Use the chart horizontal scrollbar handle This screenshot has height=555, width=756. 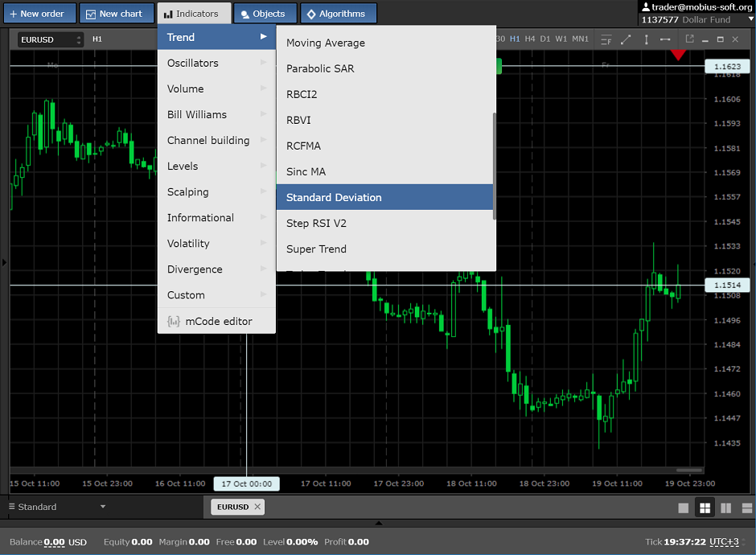coord(689,470)
